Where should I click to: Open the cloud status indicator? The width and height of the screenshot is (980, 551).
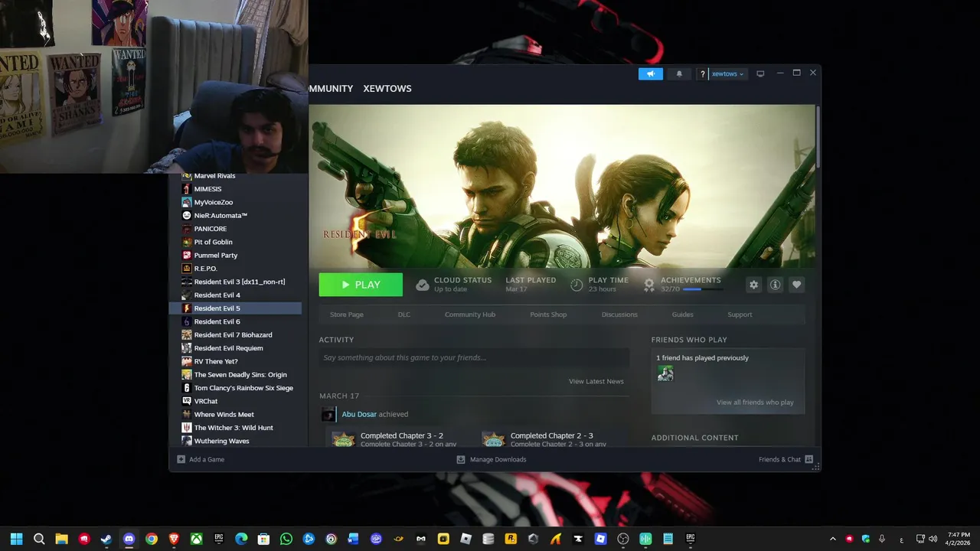tap(453, 285)
